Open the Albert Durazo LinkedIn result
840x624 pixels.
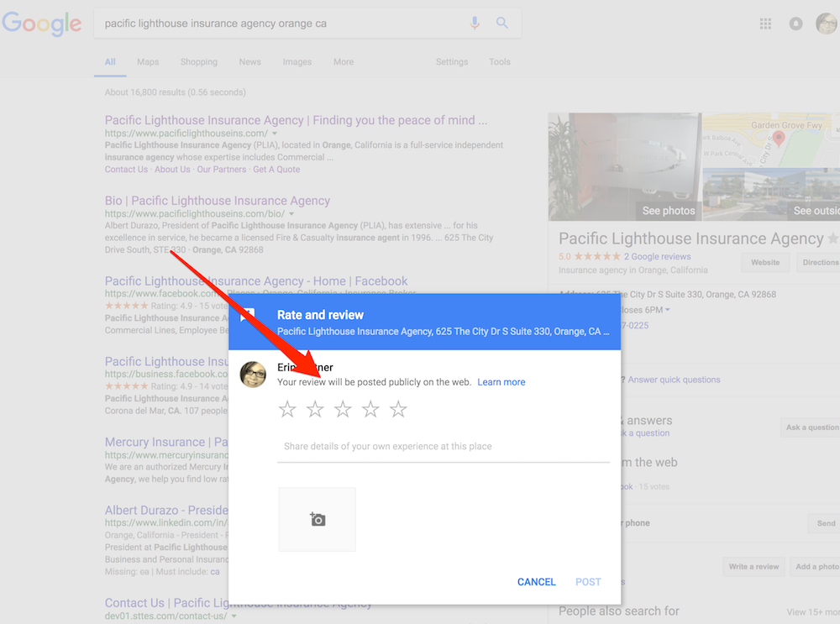pyautogui.click(x=166, y=510)
